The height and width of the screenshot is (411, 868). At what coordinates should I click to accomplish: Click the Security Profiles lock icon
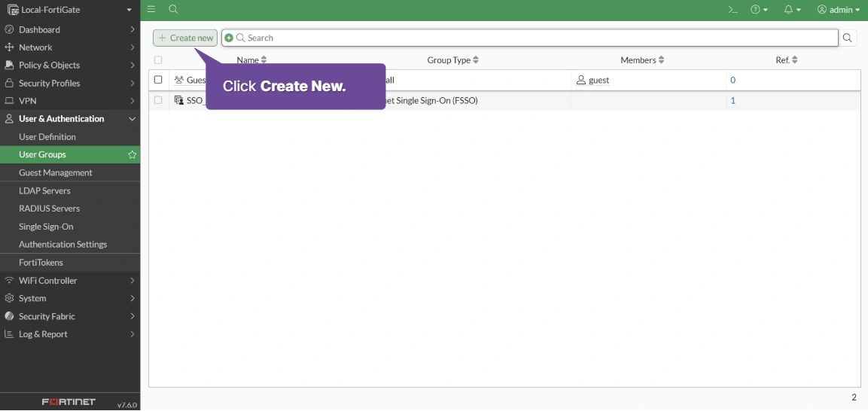pyautogui.click(x=9, y=83)
